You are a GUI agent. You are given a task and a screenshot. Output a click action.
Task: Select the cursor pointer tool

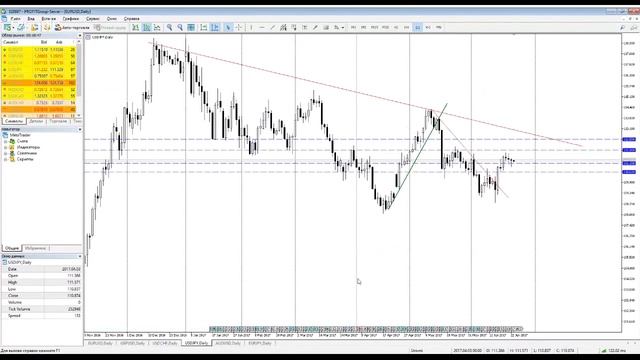pos(228,27)
